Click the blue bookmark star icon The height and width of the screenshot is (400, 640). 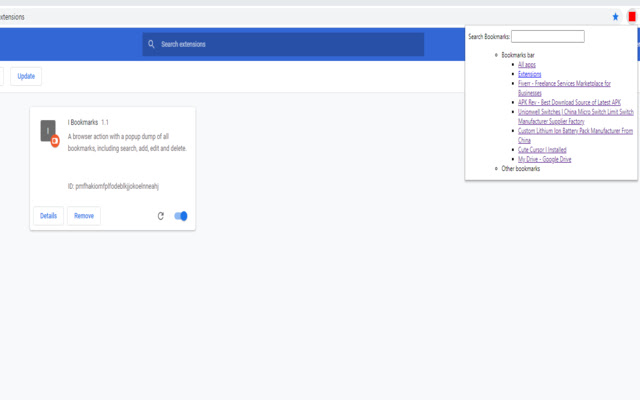point(616,17)
